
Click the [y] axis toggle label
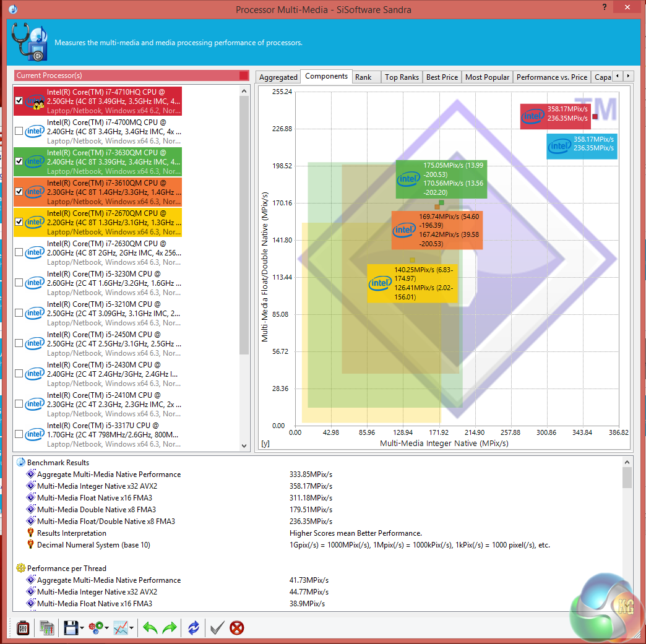coord(265,444)
